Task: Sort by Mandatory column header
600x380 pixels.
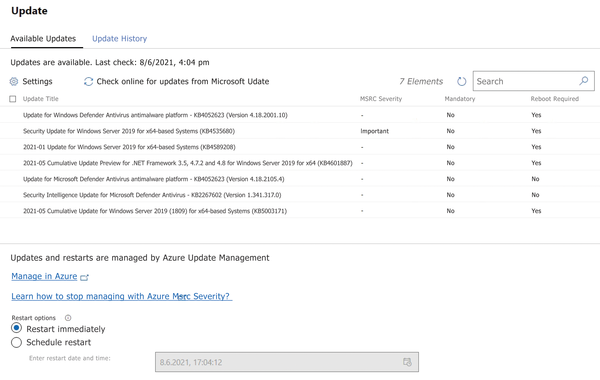Action: coord(460,99)
